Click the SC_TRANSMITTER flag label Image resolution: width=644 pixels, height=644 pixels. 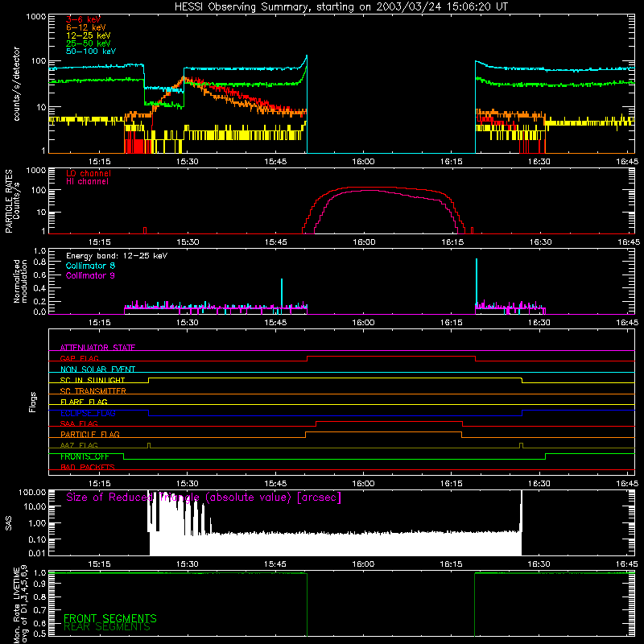point(93,391)
